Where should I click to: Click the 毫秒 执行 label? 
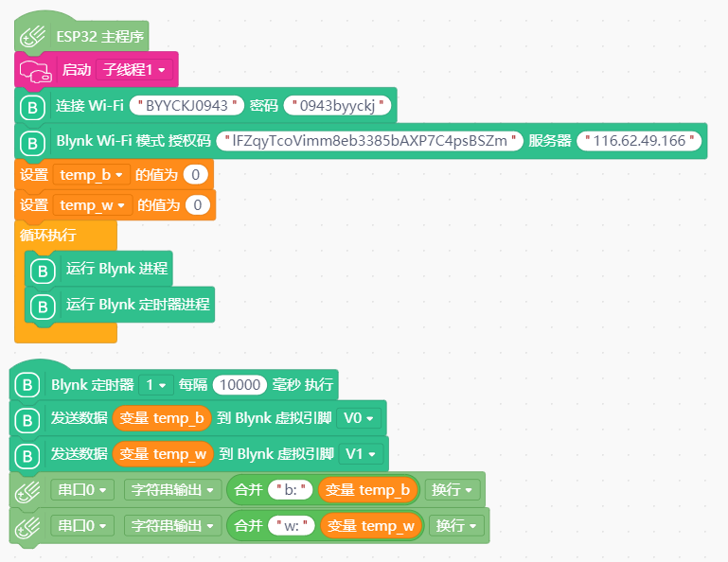[x=303, y=385]
